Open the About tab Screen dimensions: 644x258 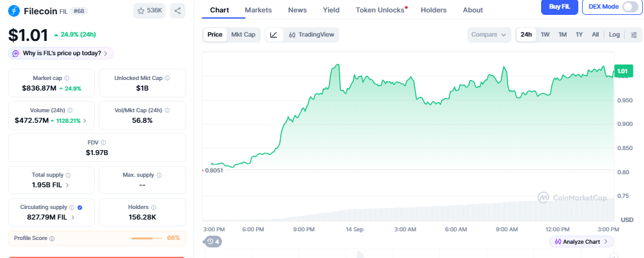(x=473, y=11)
